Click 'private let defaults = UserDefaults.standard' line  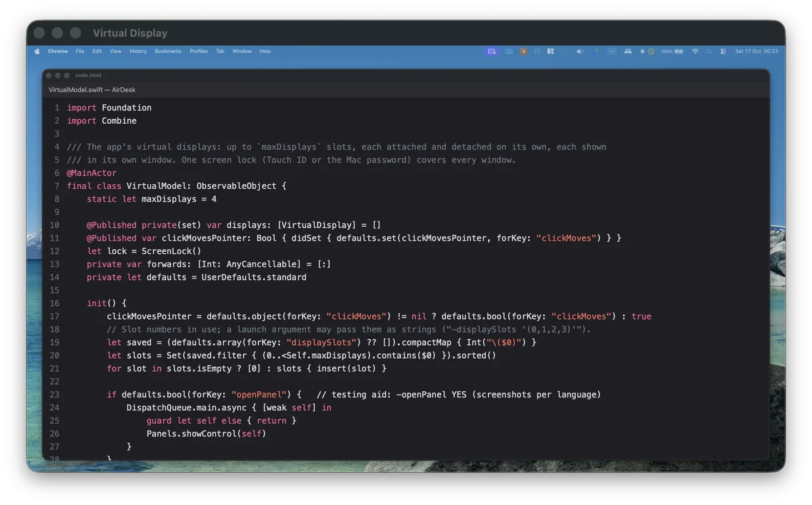pyautogui.click(x=196, y=277)
